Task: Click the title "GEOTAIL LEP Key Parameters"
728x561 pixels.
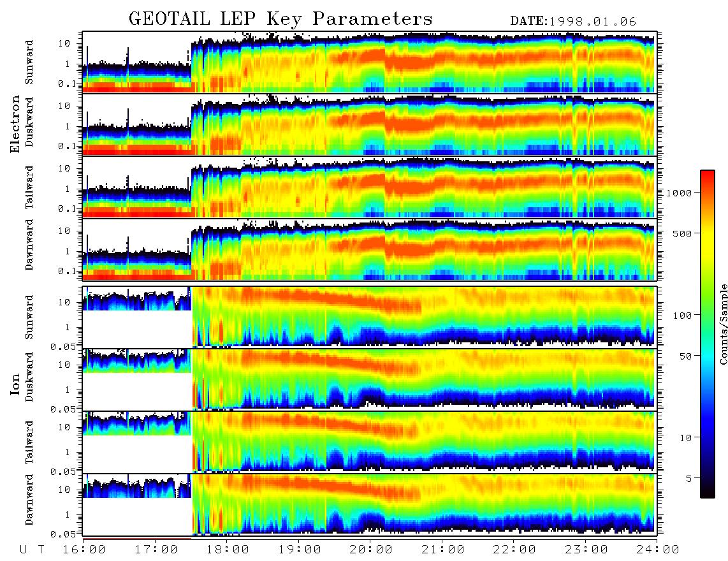Action: [x=280, y=19]
